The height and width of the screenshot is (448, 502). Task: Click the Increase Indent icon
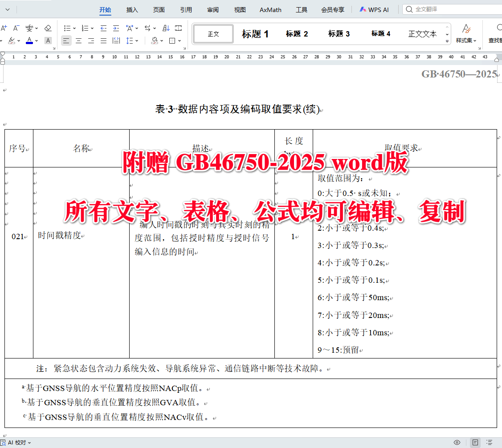click(x=116, y=28)
